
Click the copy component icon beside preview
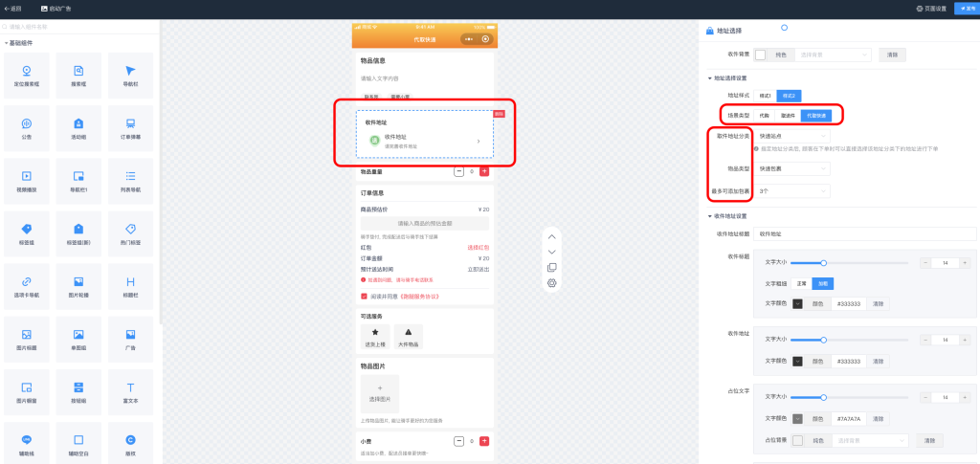(551, 267)
